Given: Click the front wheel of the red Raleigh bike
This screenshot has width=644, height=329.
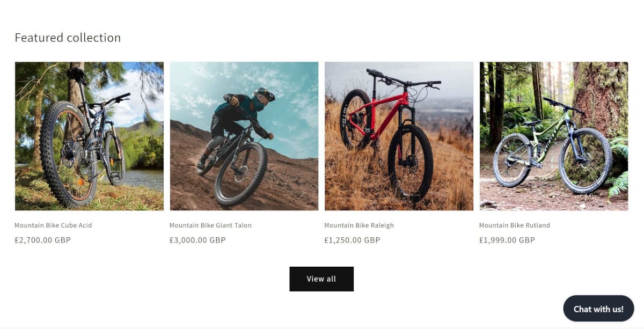Looking at the screenshot, I should [x=410, y=163].
